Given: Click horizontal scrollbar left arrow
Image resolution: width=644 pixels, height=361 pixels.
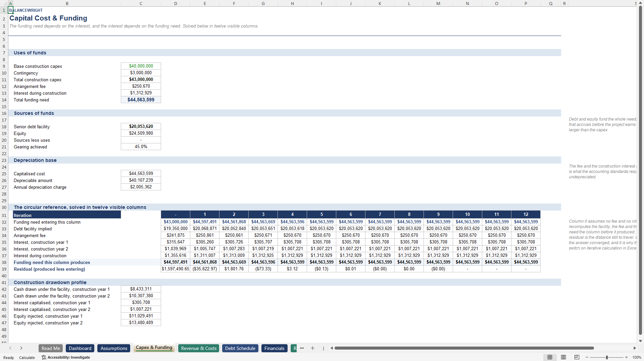Looking at the screenshot, I should click(332, 348).
